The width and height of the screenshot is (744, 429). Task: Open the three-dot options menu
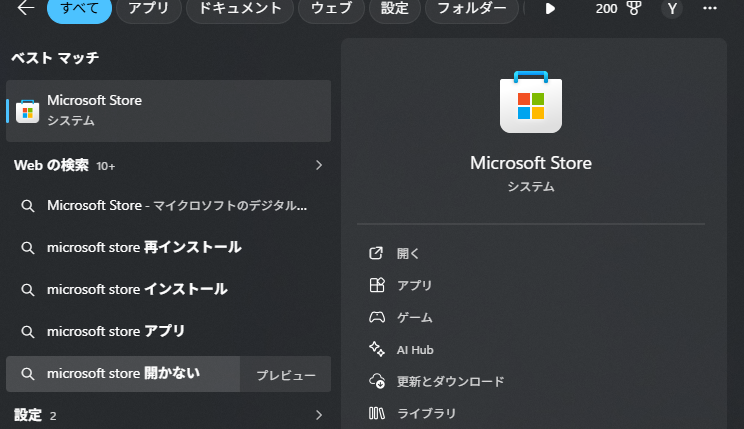click(710, 8)
